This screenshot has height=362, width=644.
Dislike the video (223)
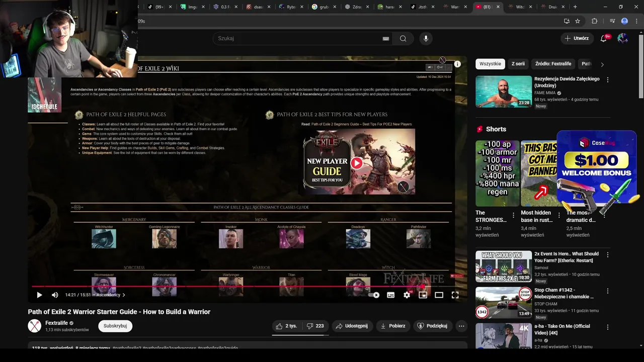click(315, 326)
